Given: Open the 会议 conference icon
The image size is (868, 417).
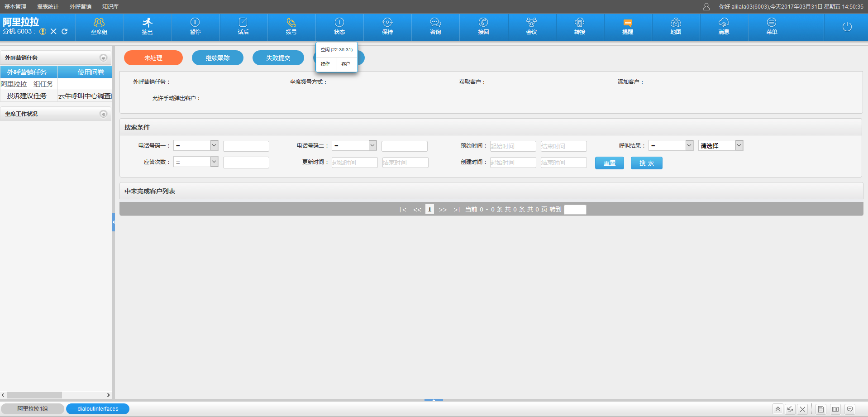Looking at the screenshot, I should click(x=531, y=26).
